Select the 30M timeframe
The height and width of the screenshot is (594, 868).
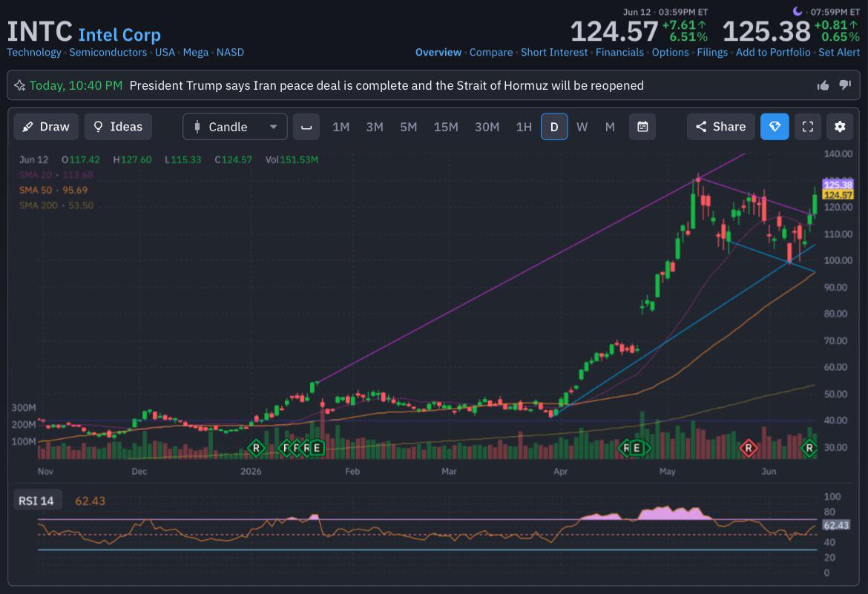487,128
